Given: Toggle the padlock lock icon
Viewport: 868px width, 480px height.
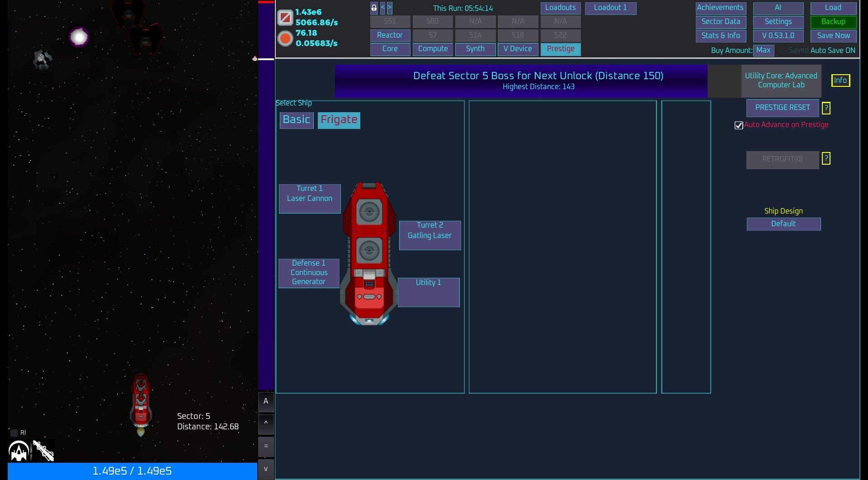Looking at the screenshot, I should coord(374,8).
